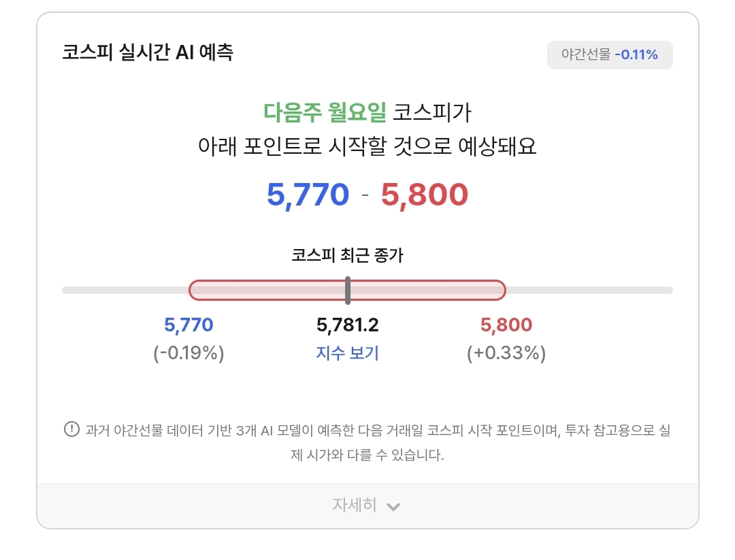Open the 지수 보기 link

pos(347,353)
